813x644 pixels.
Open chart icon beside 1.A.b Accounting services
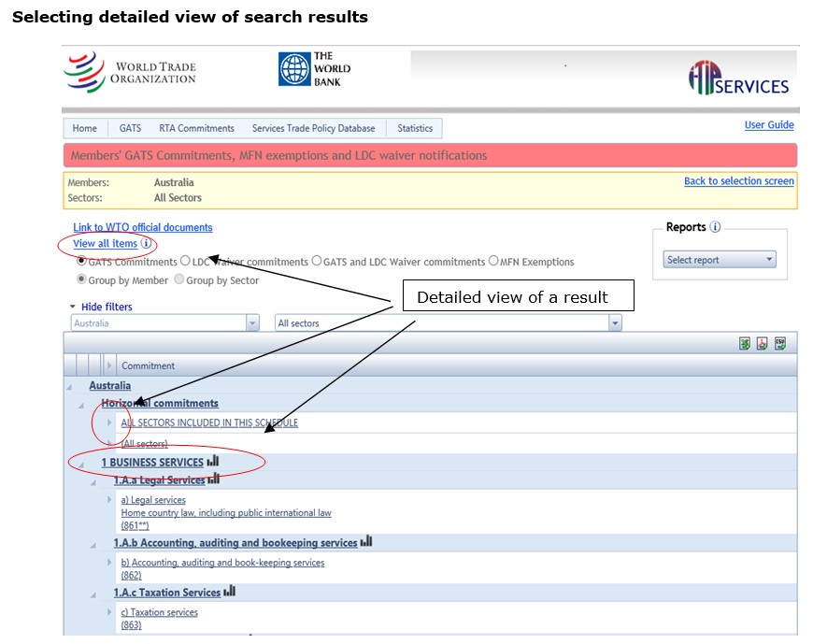(366, 541)
